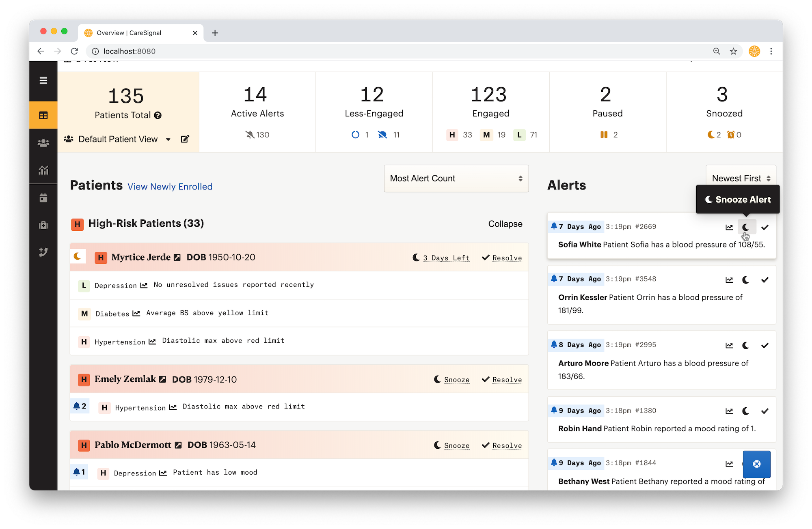The height and width of the screenshot is (529, 812).
Task: Bookmark this page with star icon
Action: coord(733,51)
